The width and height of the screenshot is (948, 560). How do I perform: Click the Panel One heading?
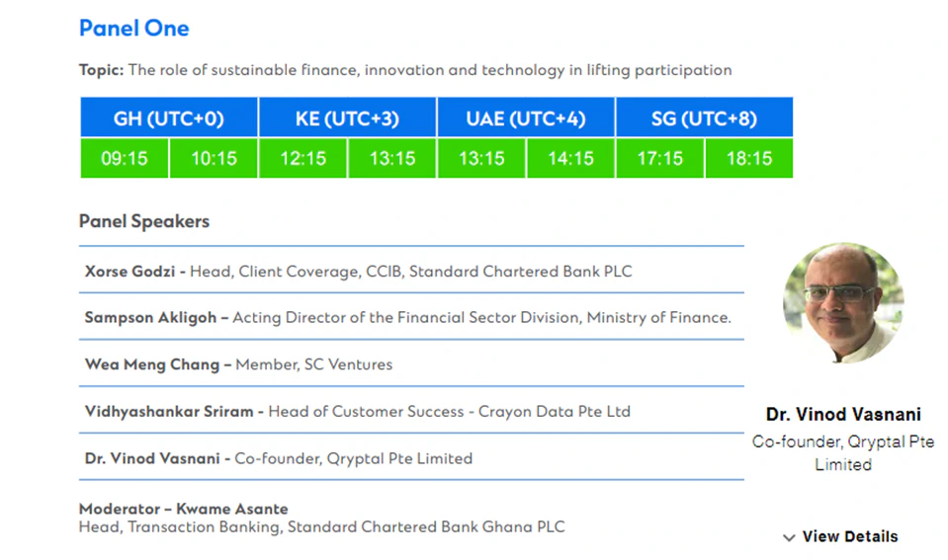133,28
